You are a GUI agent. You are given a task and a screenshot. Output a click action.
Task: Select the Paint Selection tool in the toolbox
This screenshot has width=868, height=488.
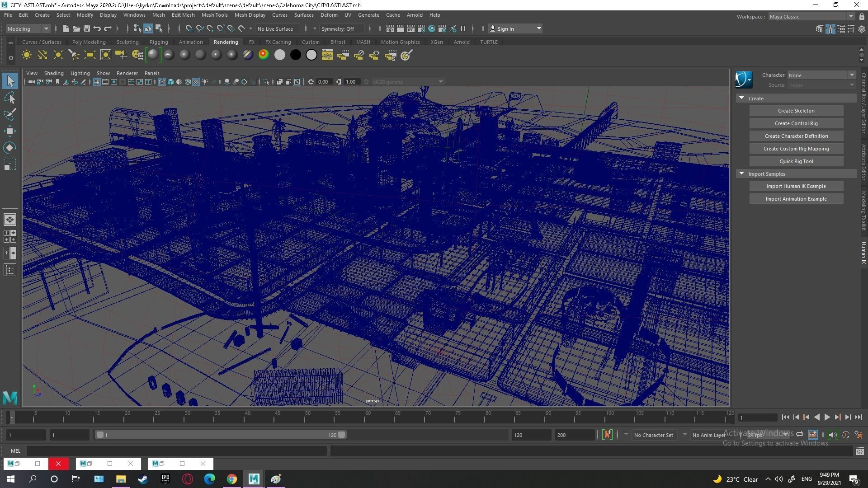click(x=10, y=114)
